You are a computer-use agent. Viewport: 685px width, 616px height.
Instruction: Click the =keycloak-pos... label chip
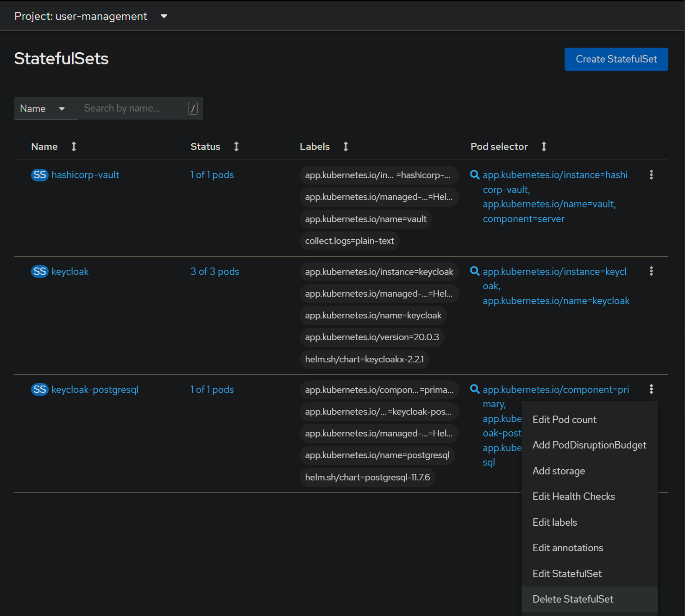pos(379,412)
